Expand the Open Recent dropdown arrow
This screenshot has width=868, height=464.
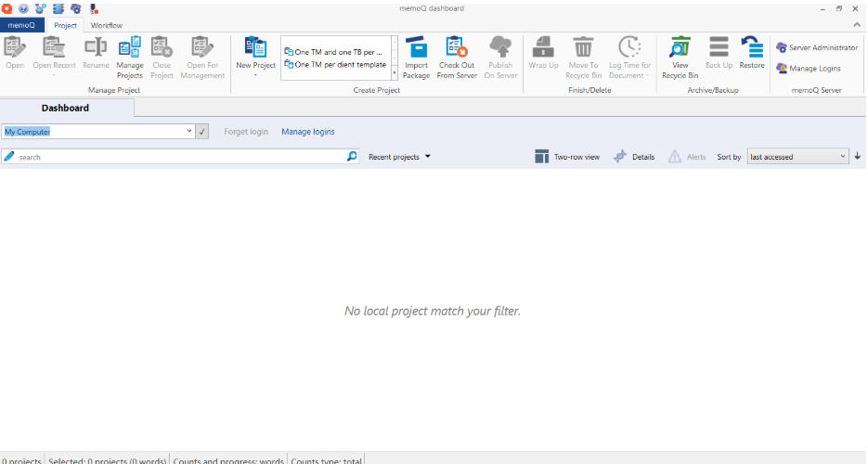[54, 75]
